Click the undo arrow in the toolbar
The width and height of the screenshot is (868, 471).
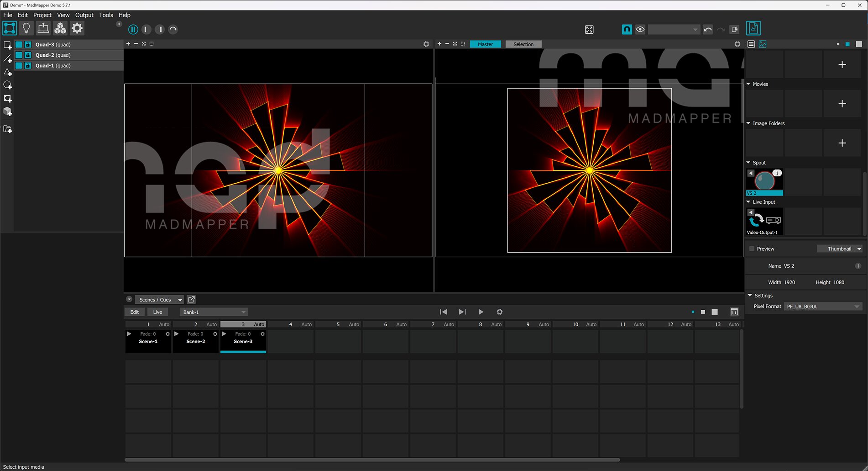click(708, 30)
